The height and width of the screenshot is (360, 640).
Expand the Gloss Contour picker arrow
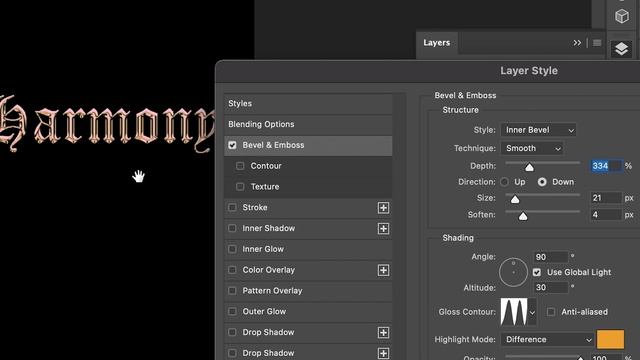pyautogui.click(x=532, y=313)
